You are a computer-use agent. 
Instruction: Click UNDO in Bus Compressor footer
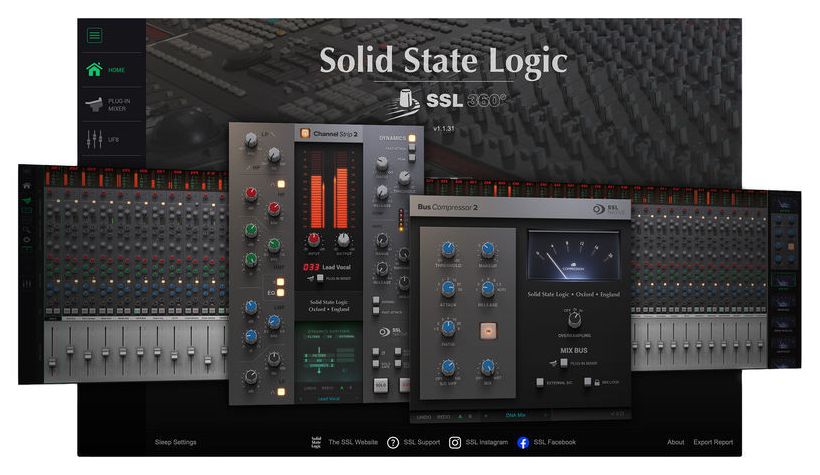[424, 417]
